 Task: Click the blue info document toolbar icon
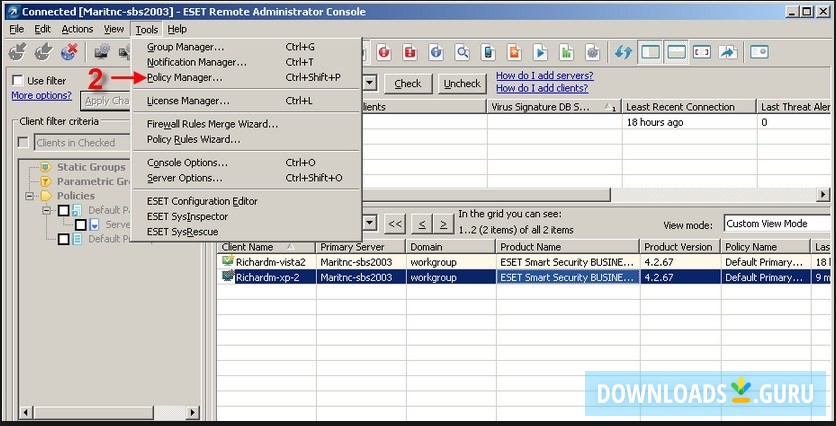pos(436,52)
